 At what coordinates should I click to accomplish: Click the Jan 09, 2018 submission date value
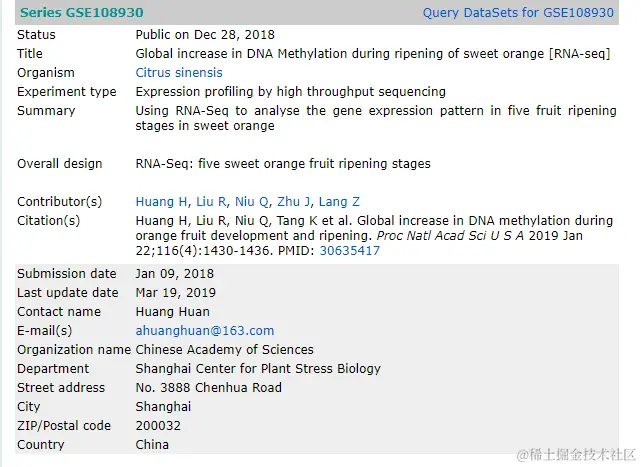pos(175,274)
